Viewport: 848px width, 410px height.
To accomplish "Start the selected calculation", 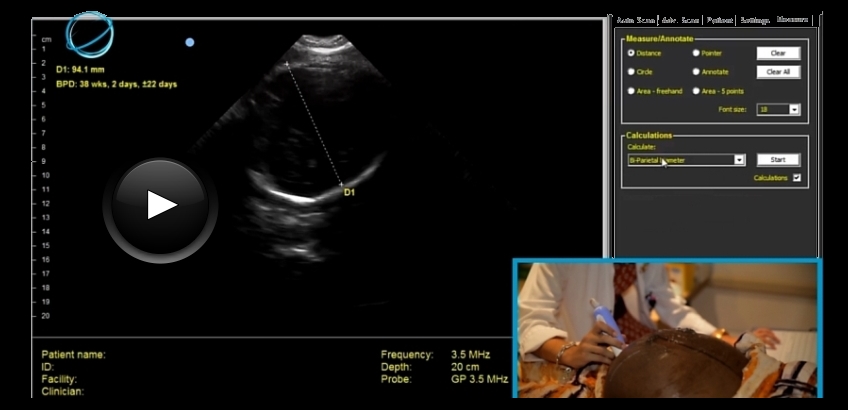I will tap(778, 160).
